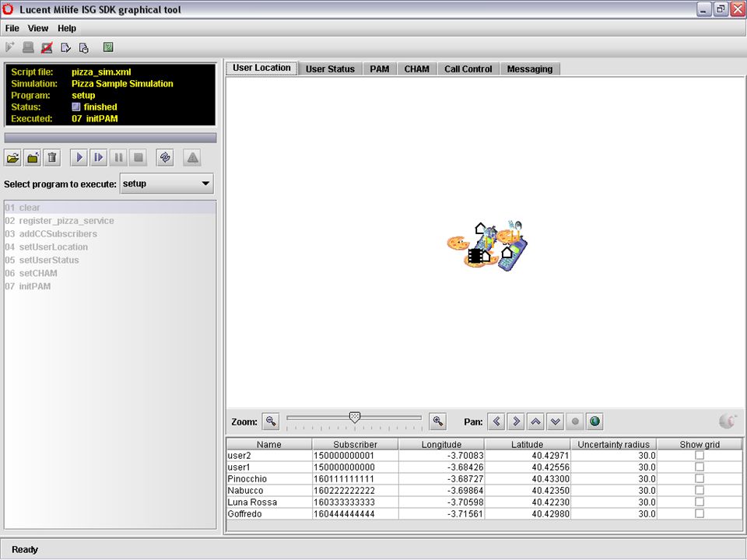Open the Help menu
747x560 pixels.
point(67,28)
